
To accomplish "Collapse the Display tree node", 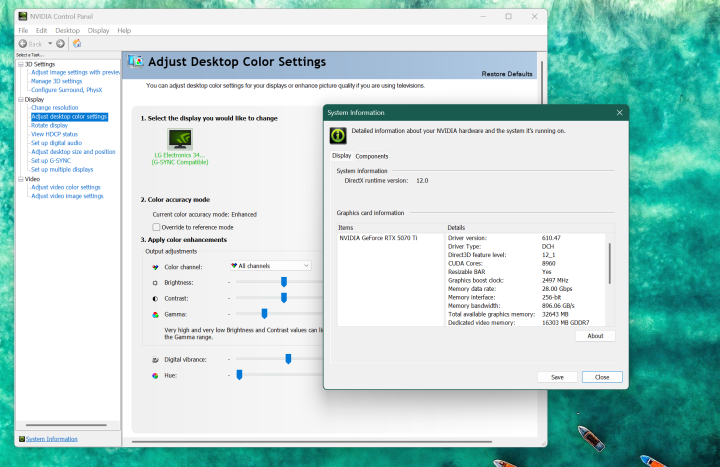I will pos(21,99).
